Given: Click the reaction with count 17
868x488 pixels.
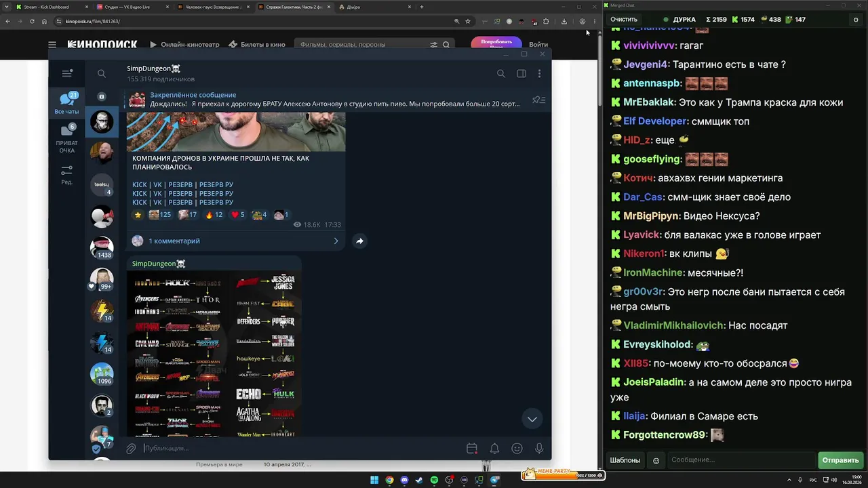Looking at the screenshot, I should [187, 215].
